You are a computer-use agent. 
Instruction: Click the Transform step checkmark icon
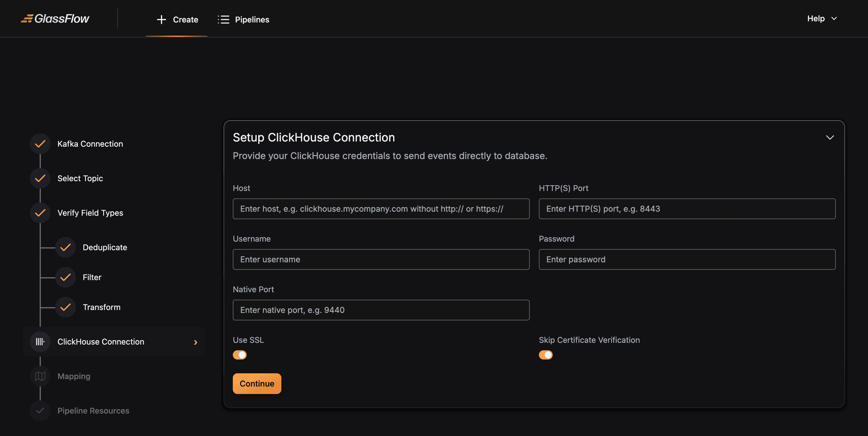pos(65,307)
